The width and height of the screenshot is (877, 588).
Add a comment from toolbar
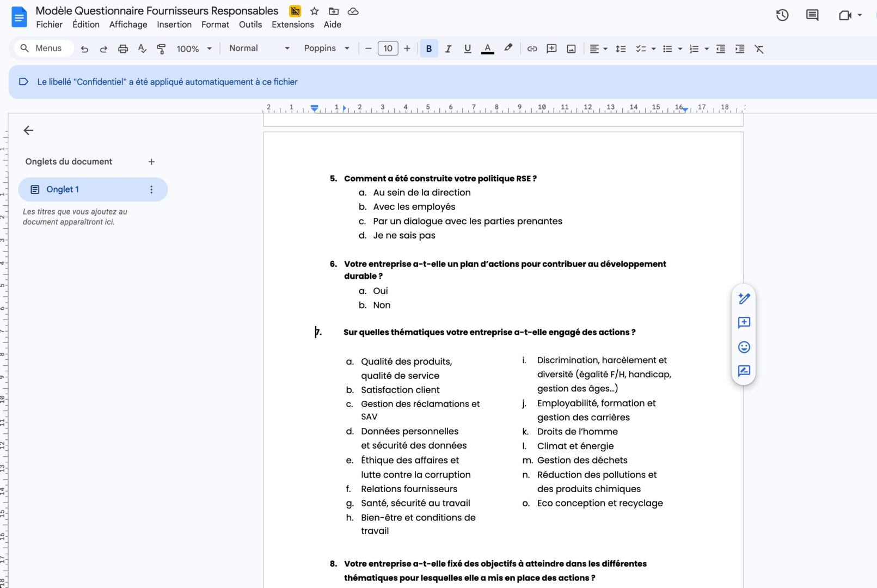tap(551, 48)
